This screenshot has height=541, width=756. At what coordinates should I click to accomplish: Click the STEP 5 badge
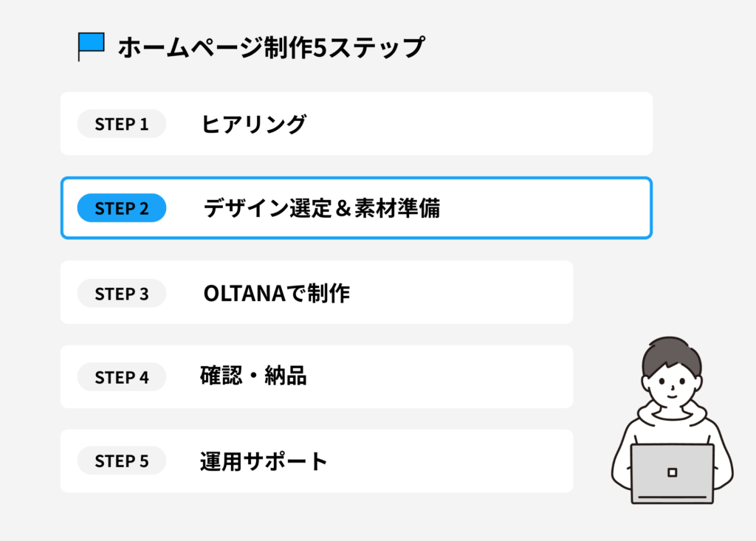coord(122,461)
